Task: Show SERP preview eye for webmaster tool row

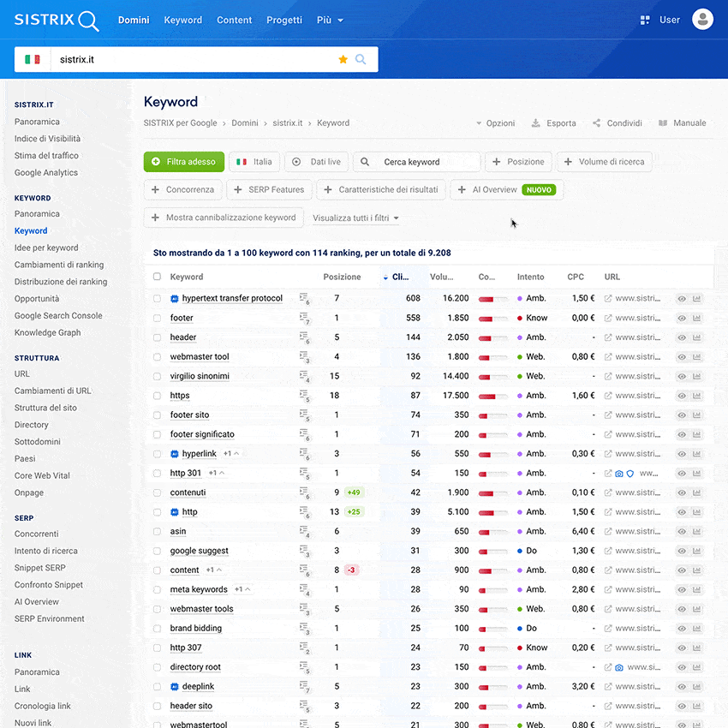Action: tap(682, 357)
